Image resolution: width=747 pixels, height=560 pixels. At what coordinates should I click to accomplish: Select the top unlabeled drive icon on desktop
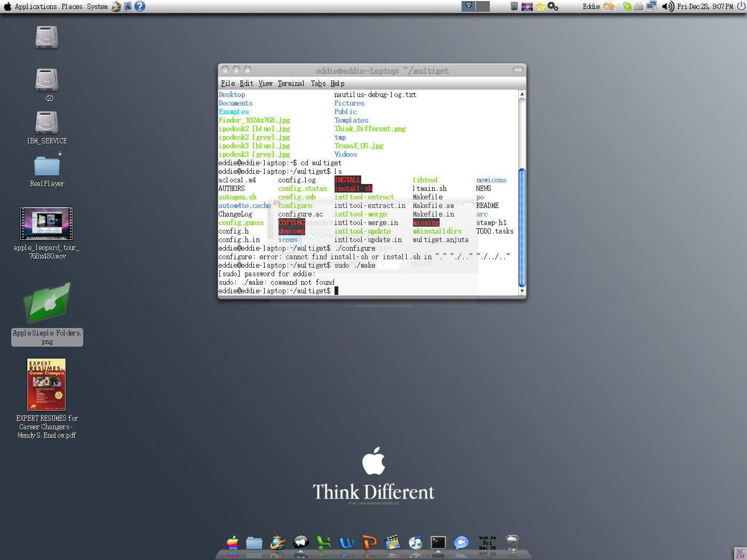47,37
